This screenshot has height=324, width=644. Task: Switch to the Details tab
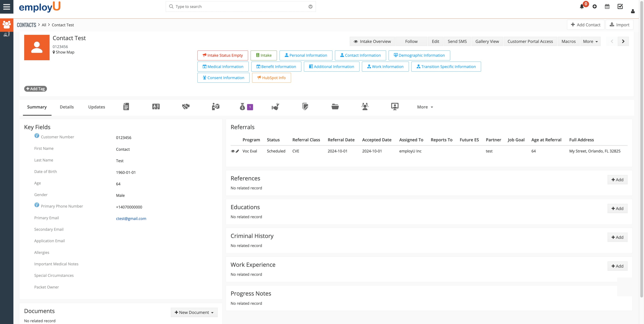coord(67,107)
